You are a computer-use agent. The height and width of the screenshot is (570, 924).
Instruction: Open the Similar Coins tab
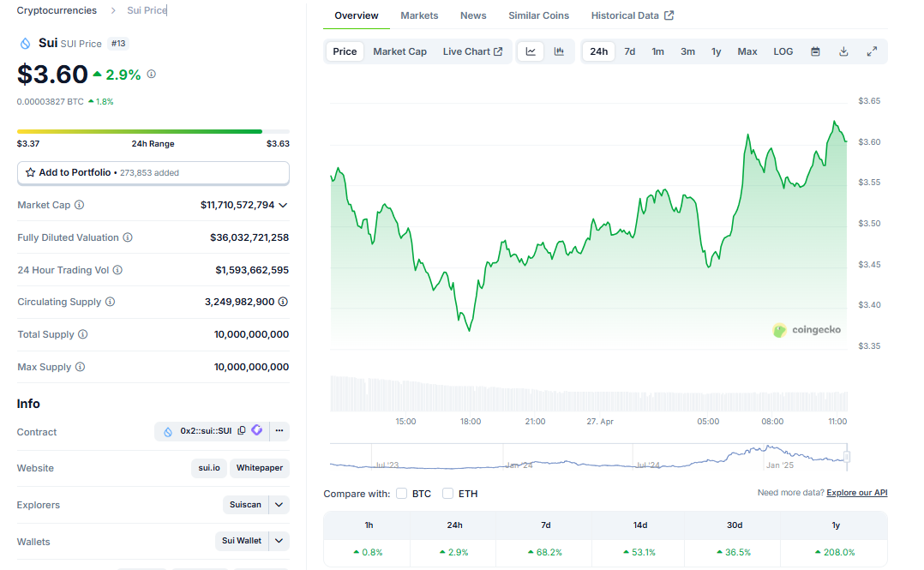tap(538, 15)
